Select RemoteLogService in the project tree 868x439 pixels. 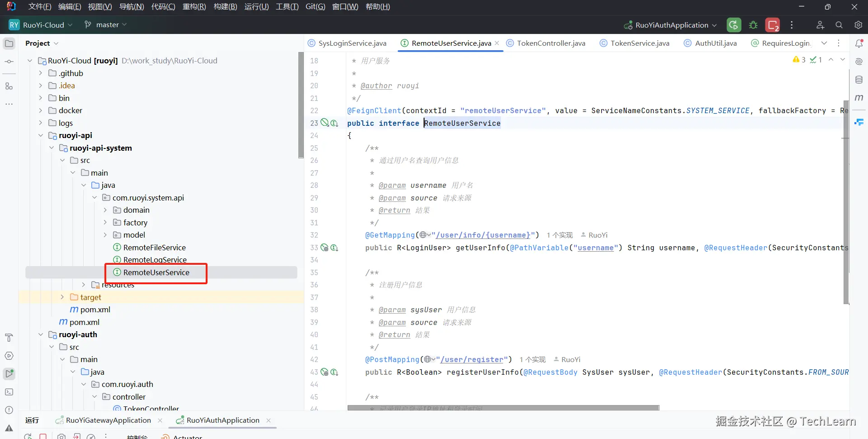tap(155, 260)
